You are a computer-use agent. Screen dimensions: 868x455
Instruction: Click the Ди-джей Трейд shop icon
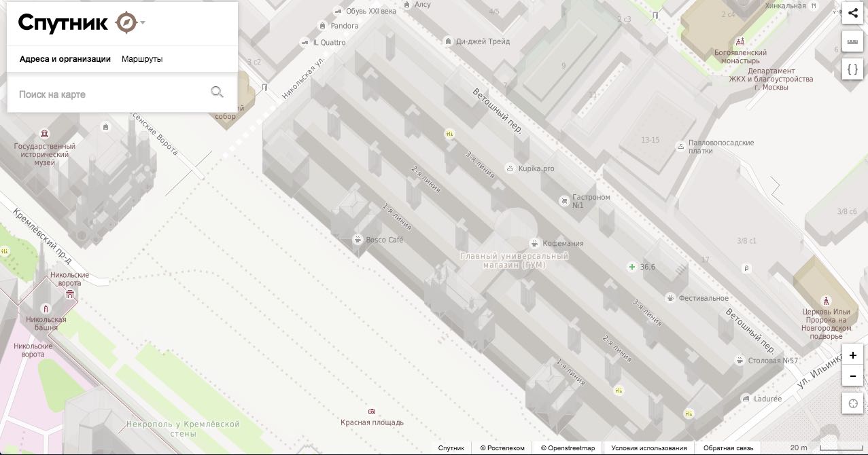click(x=447, y=41)
